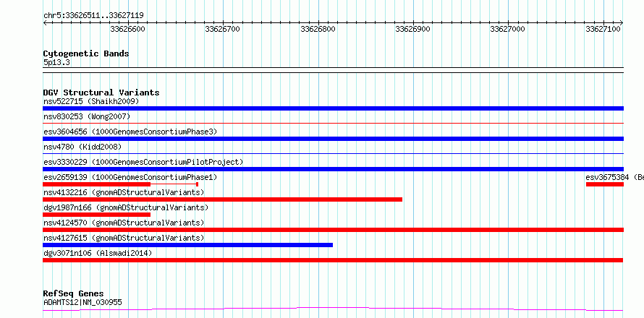The height and width of the screenshot is (318, 644).
Task: Select the red bar under dgv1987n166
Action: [96, 215]
